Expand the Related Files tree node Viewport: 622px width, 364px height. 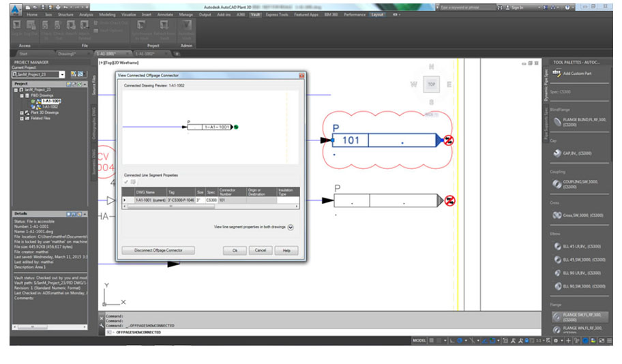22,118
